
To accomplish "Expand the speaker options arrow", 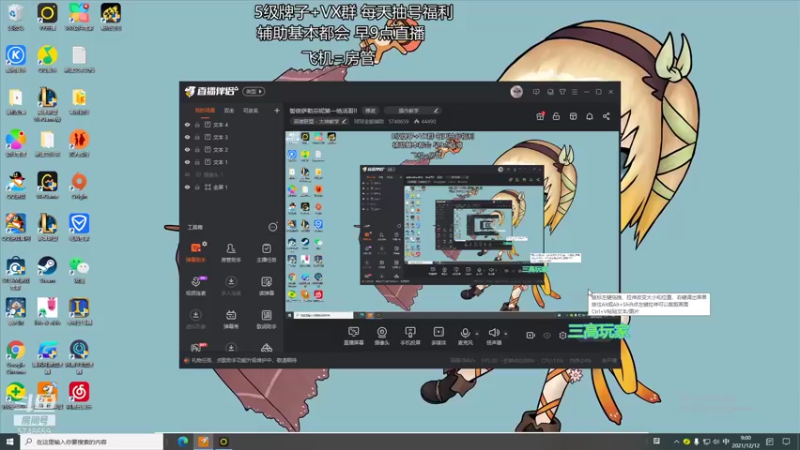I will [x=506, y=334].
